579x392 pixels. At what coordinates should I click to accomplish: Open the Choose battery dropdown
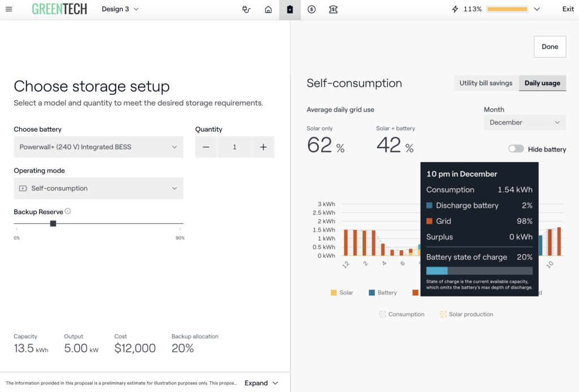coord(98,147)
